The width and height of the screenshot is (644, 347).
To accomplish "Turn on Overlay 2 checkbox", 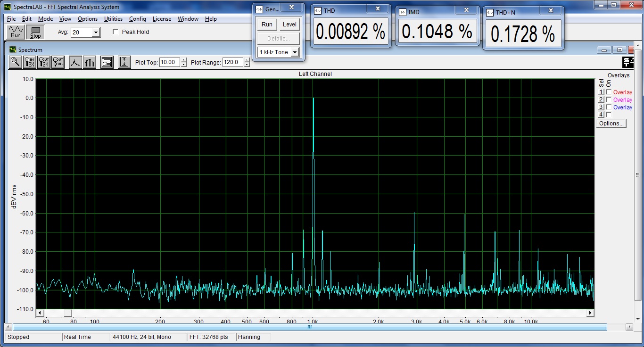I will 609,100.
